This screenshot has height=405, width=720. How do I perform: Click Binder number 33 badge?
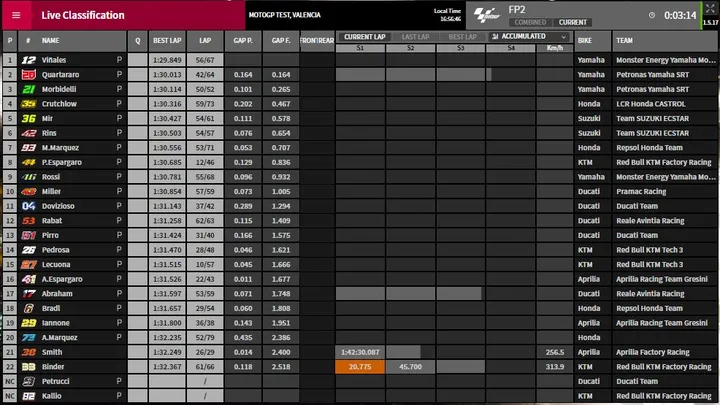(x=28, y=367)
